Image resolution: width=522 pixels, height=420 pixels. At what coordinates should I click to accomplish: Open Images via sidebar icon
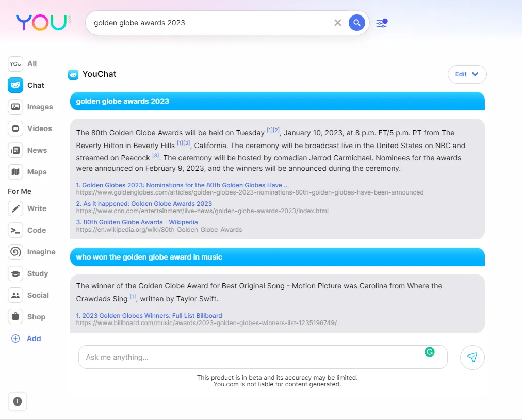point(15,107)
